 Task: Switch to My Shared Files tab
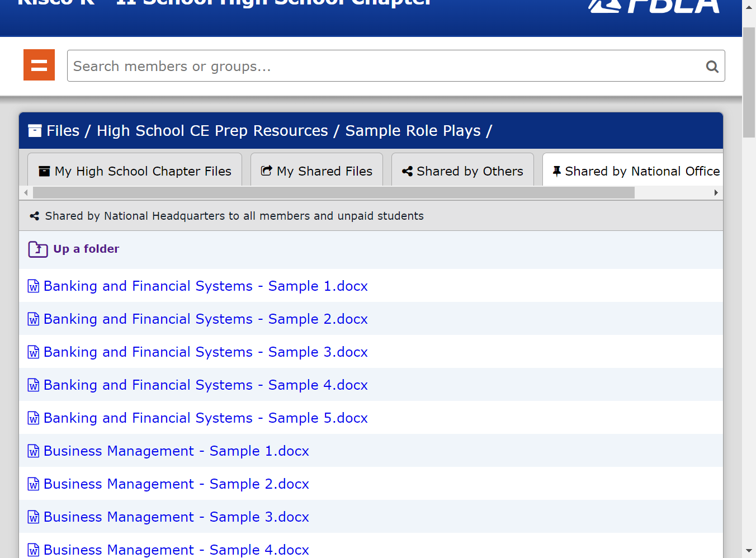pyautogui.click(x=316, y=170)
